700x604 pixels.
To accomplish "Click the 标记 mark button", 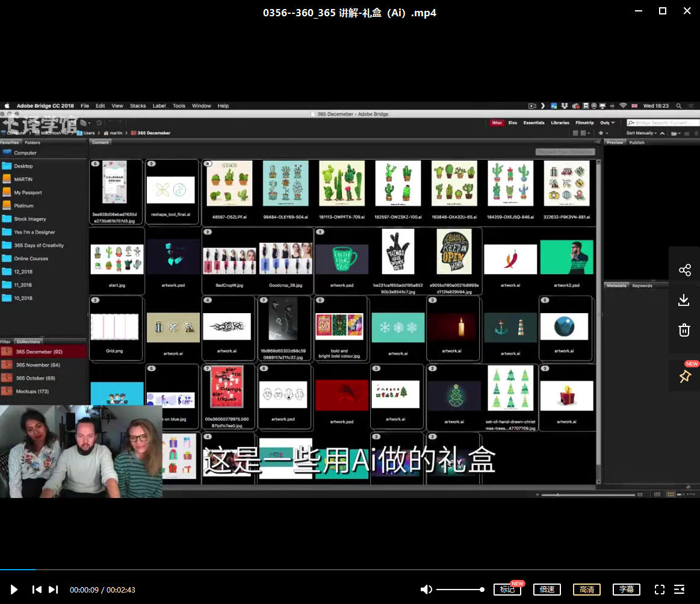I will pyautogui.click(x=507, y=590).
